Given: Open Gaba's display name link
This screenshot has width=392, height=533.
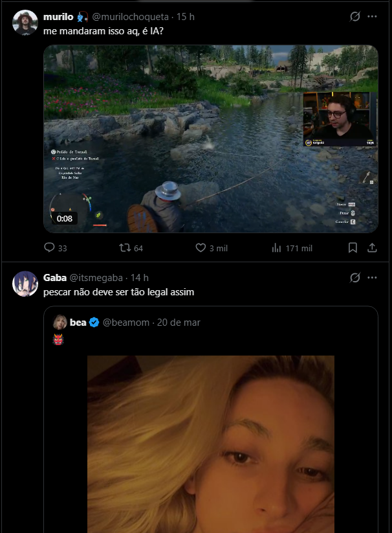Looking at the screenshot, I should point(54,278).
